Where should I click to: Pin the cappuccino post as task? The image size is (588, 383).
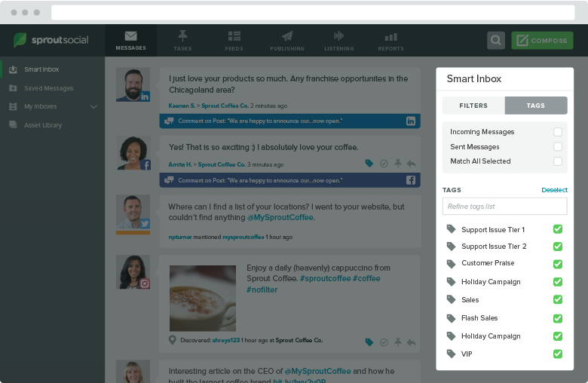pyautogui.click(x=398, y=342)
